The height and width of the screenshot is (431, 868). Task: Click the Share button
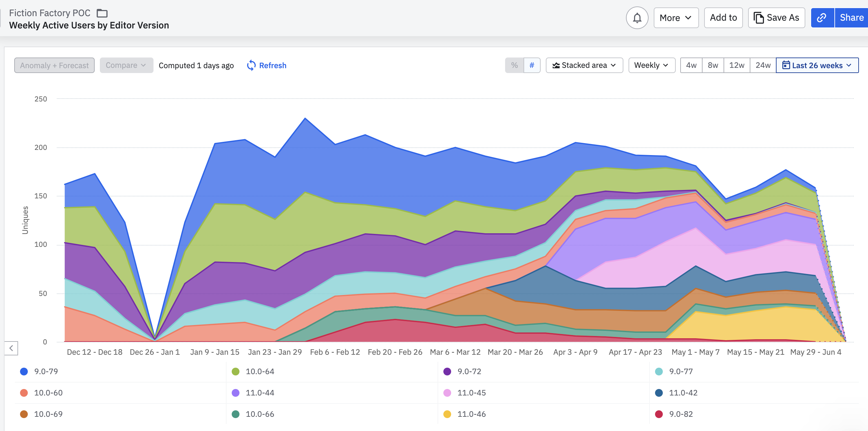tap(851, 17)
